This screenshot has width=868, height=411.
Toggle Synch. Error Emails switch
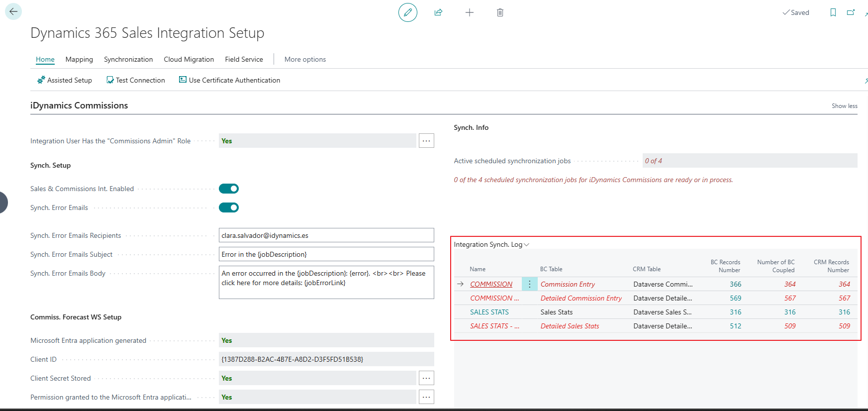(x=229, y=207)
